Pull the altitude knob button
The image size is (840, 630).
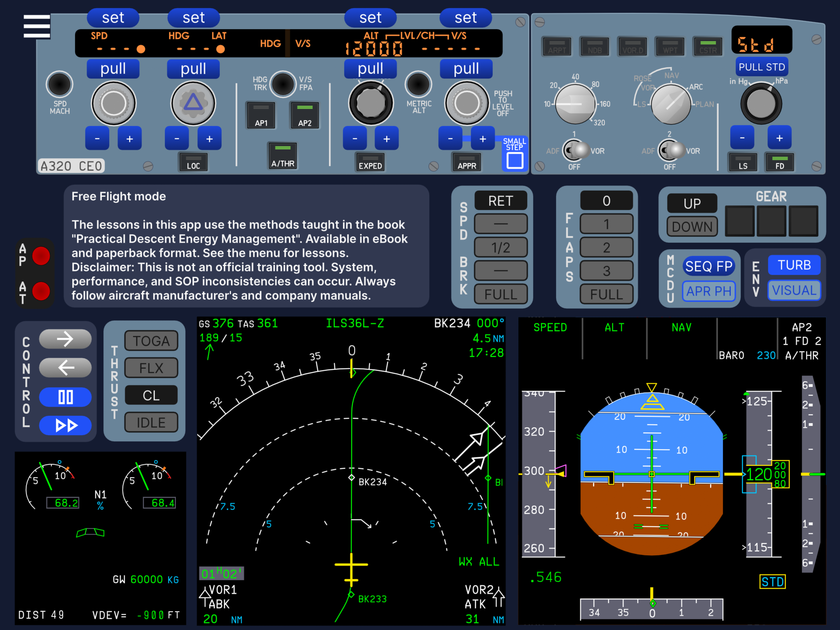click(370, 69)
